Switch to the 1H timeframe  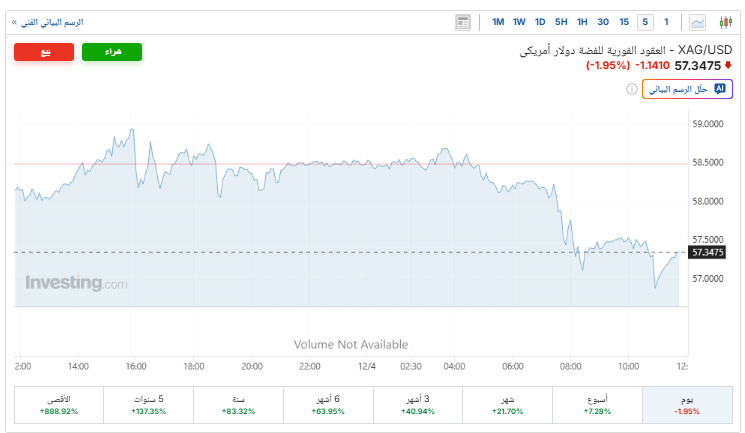coord(582,21)
